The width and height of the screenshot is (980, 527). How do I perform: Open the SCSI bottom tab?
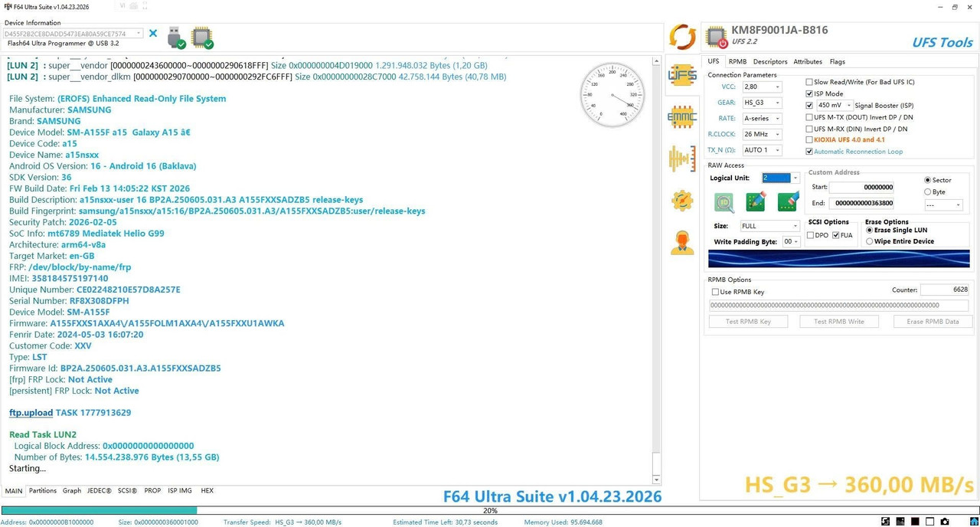point(128,490)
